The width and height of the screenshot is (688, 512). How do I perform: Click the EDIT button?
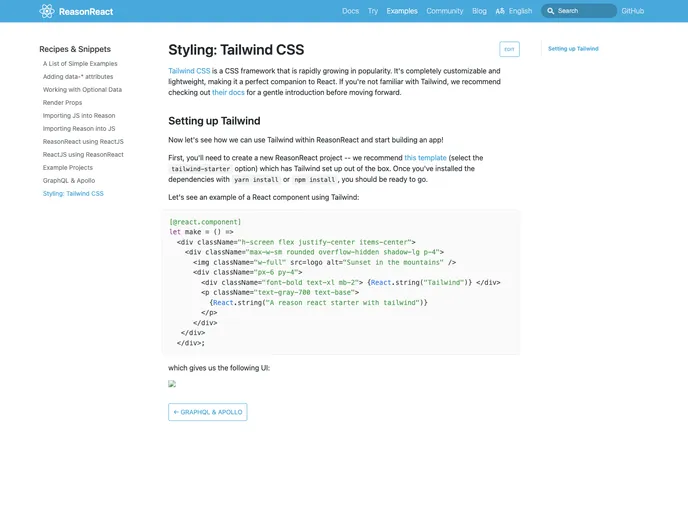(509, 49)
